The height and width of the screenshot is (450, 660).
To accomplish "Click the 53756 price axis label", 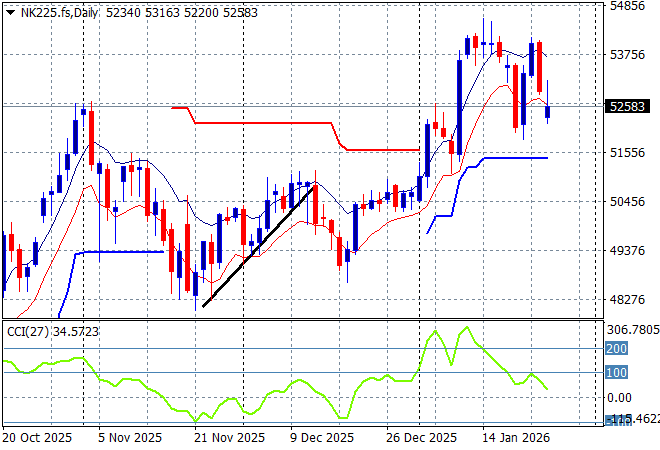I will point(627,55).
